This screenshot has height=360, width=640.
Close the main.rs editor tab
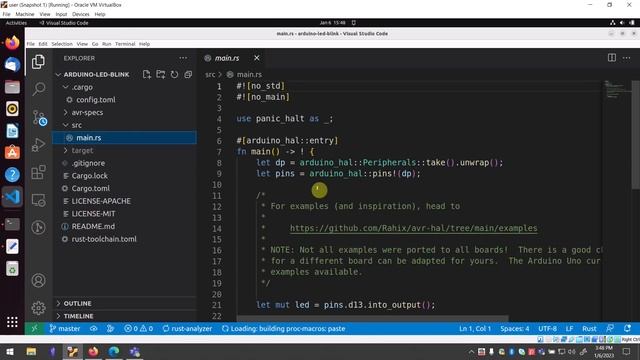[257, 58]
